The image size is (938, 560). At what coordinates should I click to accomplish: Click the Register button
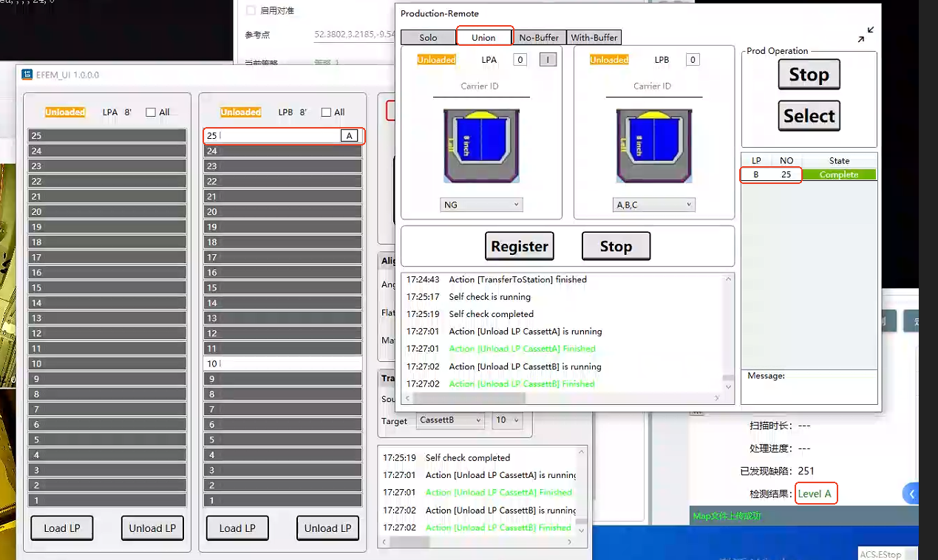(520, 246)
